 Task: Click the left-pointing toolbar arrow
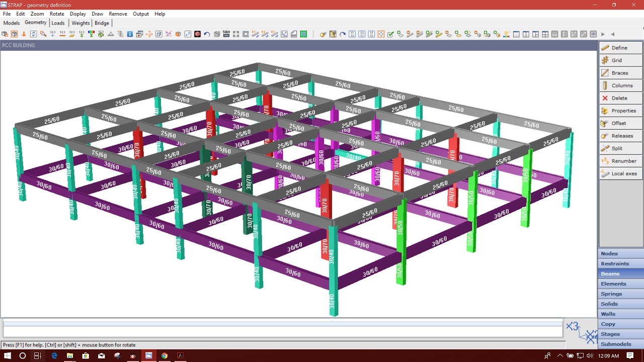612,34
